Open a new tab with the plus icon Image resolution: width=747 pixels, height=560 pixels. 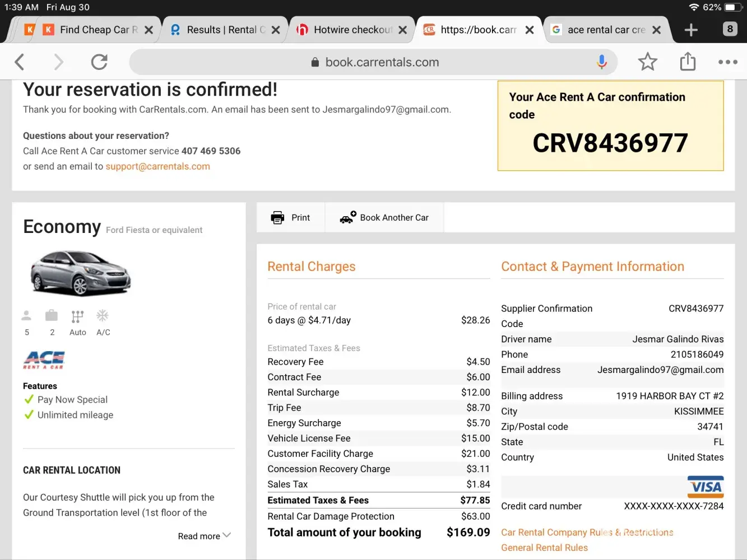pyautogui.click(x=691, y=30)
